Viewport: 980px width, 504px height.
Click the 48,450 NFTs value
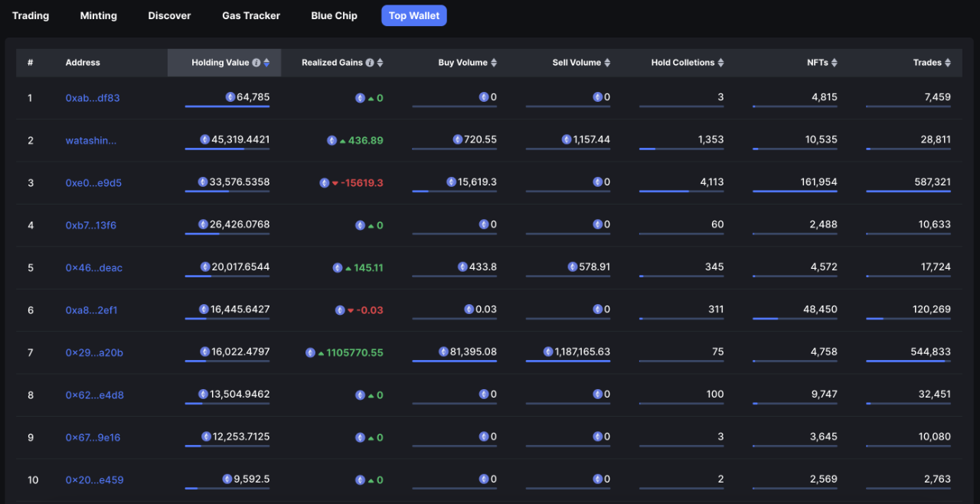click(820, 309)
